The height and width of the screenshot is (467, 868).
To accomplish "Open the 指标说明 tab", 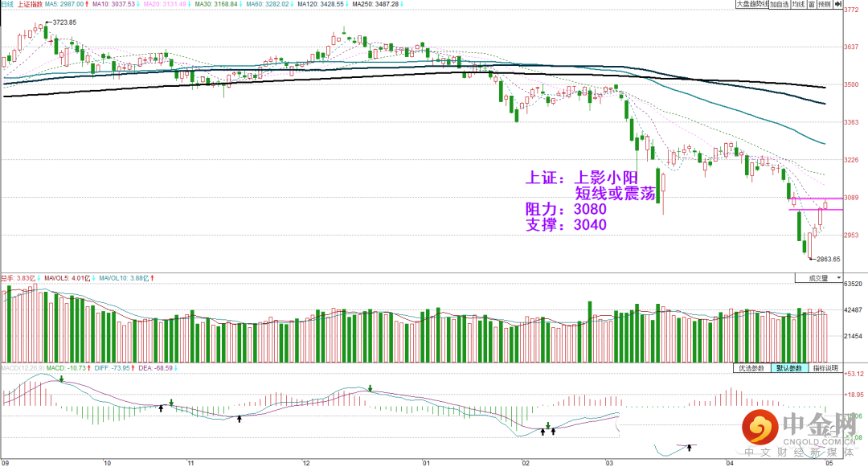I will point(825,368).
